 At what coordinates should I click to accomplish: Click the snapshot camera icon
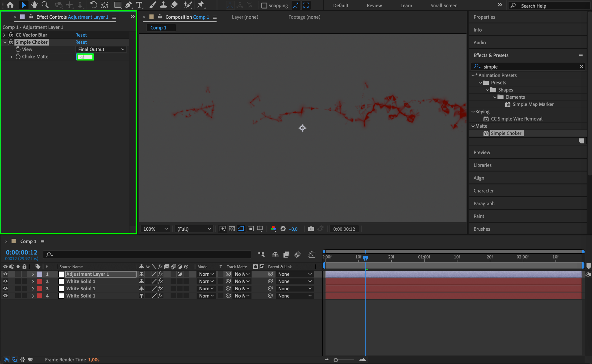pyautogui.click(x=311, y=229)
